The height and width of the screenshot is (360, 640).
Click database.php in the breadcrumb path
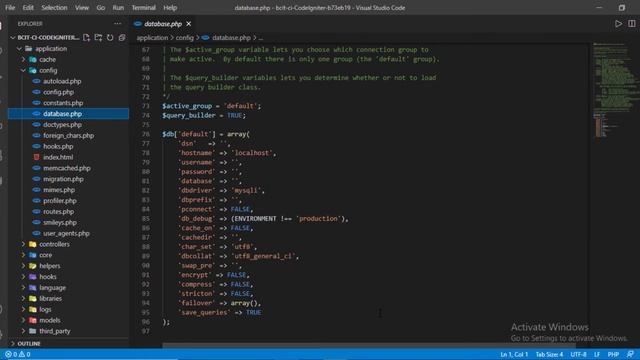[231, 38]
